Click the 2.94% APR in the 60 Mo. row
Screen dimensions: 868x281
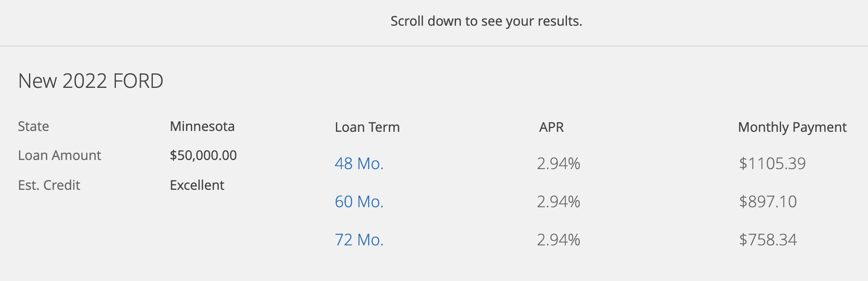558,202
